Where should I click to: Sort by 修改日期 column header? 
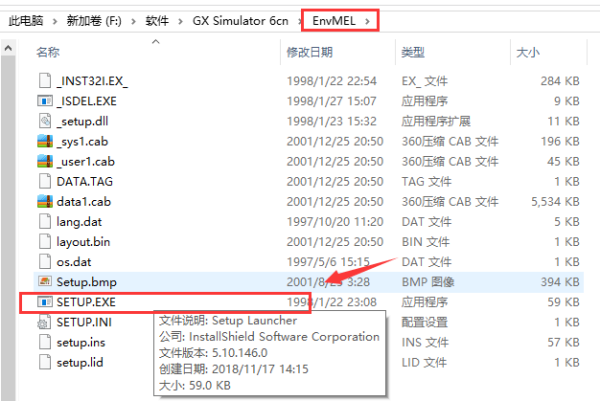click(x=310, y=52)
